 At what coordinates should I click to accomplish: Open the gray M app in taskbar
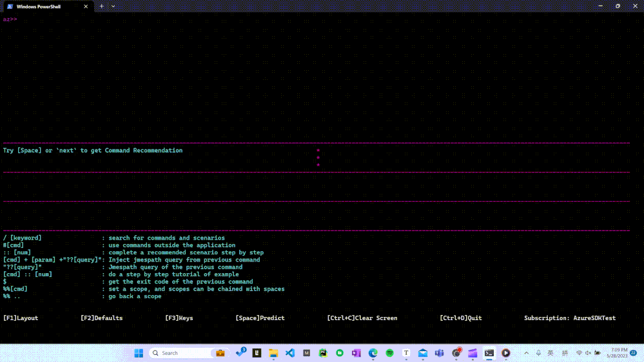click(306, 353)
